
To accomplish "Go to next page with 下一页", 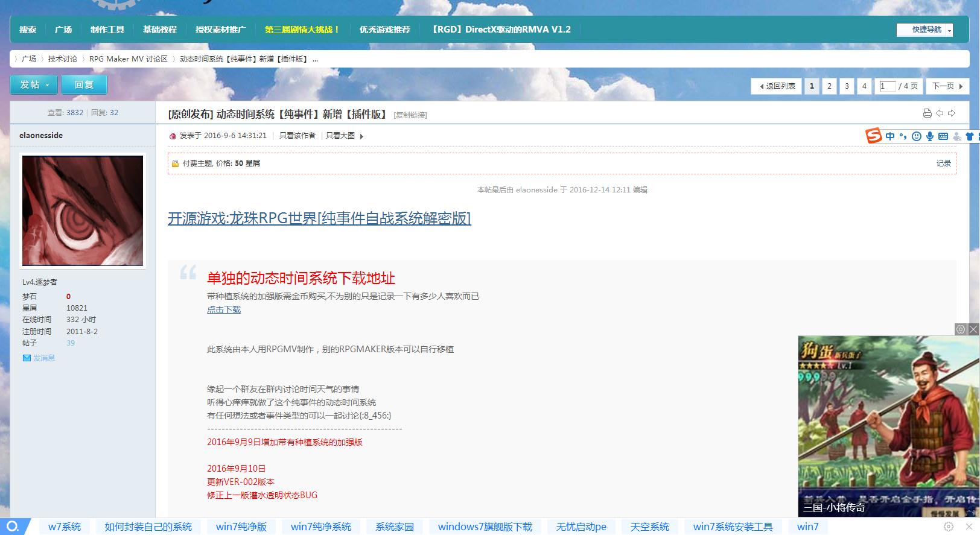I will 947,86.
